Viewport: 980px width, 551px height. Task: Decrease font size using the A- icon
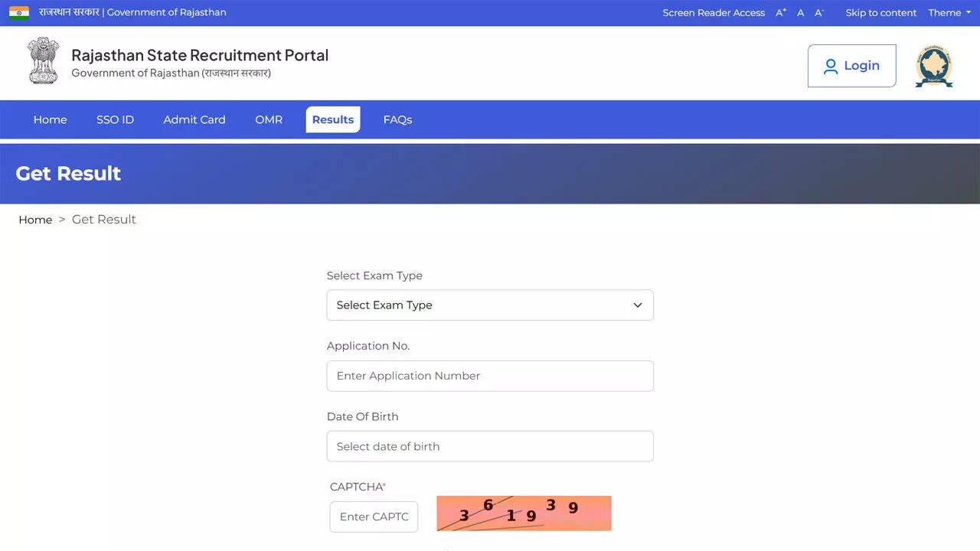coord(819,12)
